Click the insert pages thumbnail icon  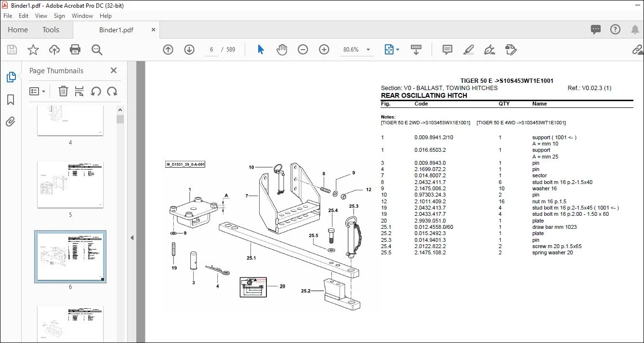tap(79, 91)
